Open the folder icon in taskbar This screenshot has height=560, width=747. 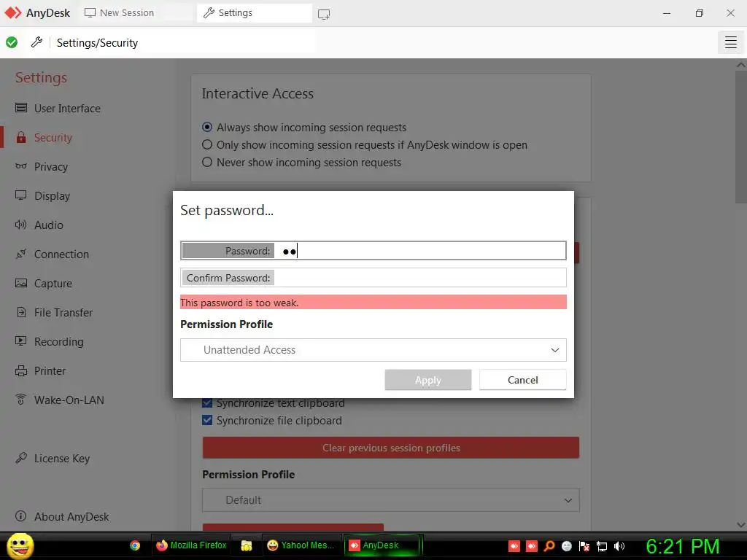coord(247,545)
